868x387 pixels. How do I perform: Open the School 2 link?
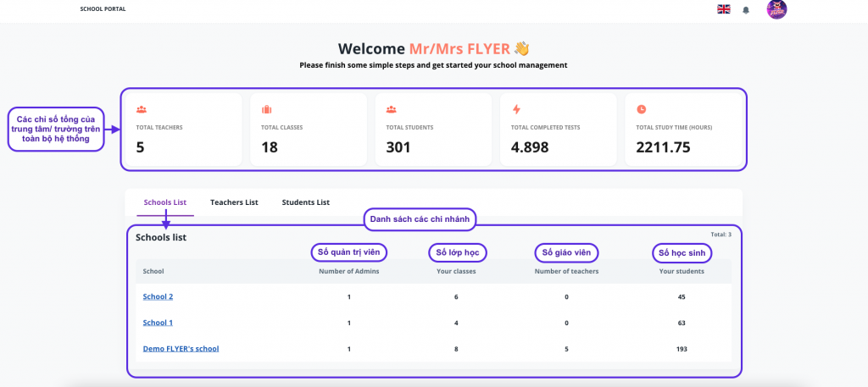pyautogui.click(x=158, y=297)
